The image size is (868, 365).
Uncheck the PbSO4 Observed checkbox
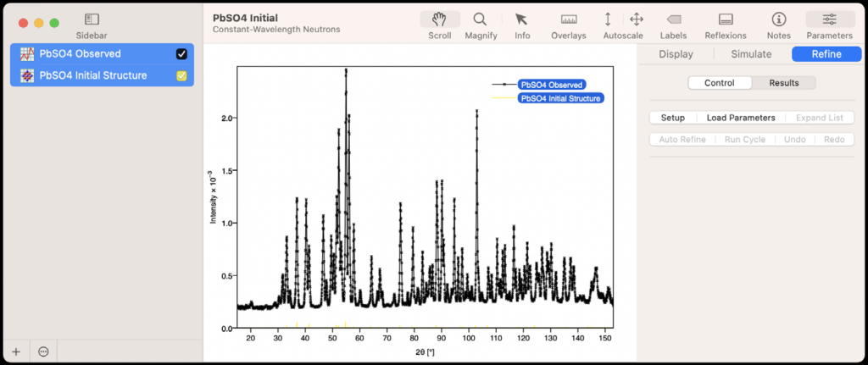tap(181, 54)
